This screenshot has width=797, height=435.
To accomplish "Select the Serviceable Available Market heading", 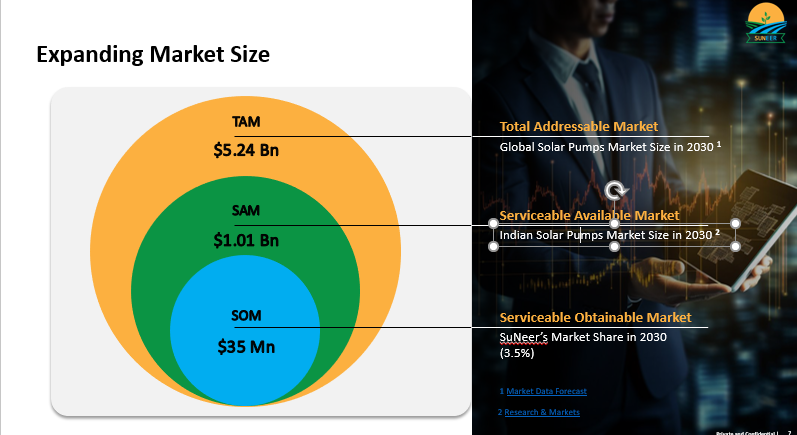I will (x=590, y=215).
